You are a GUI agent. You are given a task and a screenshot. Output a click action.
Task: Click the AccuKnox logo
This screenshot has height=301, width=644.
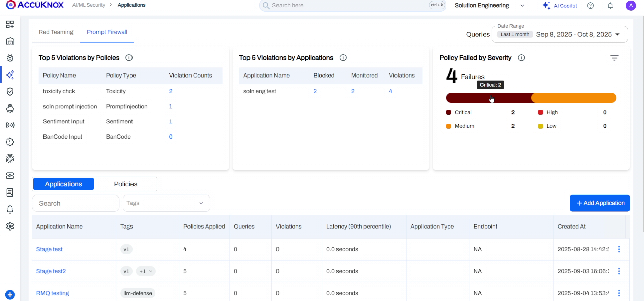coord(35,5)
